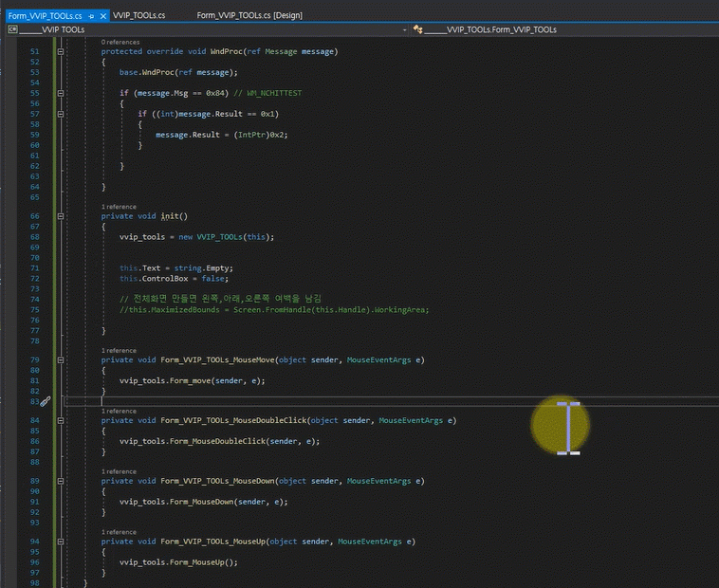Collapse the MouseDoubleClick handler at line 84
719x588 pixels.
(61, 421)
